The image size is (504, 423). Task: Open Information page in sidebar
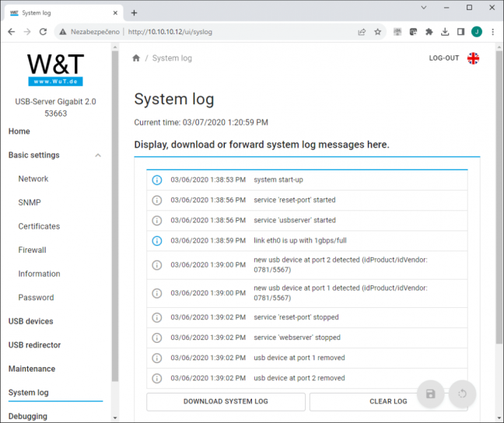pyautogui.click(x=39, y=274)
